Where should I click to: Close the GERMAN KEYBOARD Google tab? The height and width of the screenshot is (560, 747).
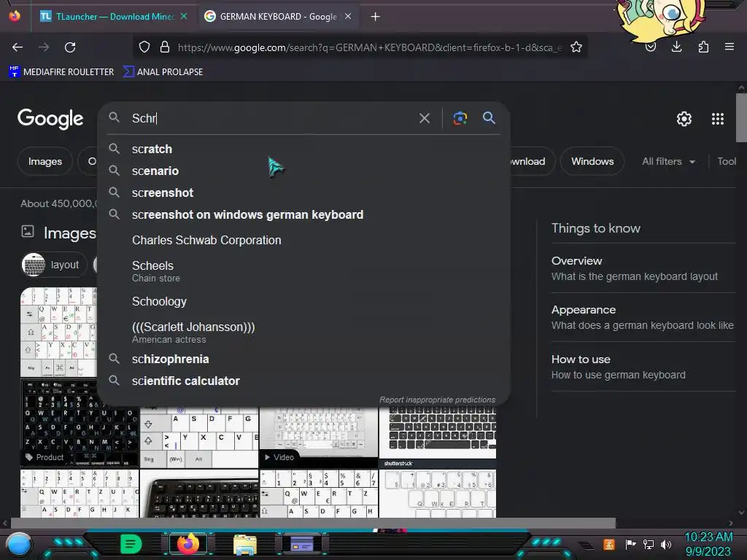348,16
